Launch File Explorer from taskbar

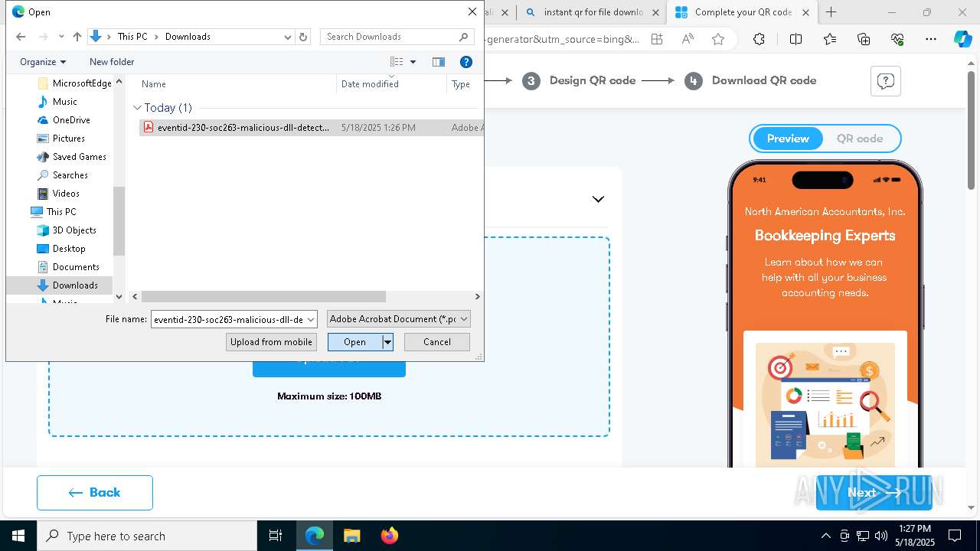351,536
